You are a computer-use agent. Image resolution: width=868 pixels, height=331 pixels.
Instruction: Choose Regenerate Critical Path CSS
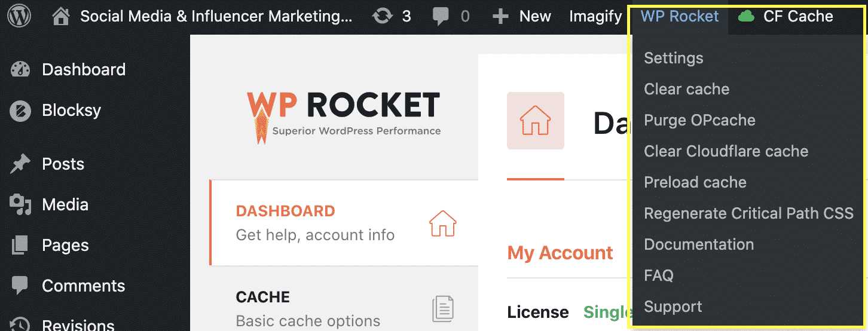(x=749, y=213)
